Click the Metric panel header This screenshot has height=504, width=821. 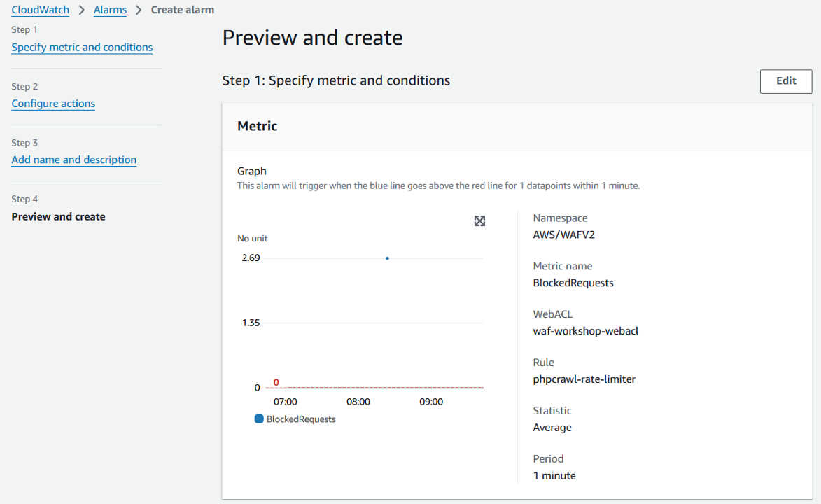pyautogui.click(x=258, y=126)
